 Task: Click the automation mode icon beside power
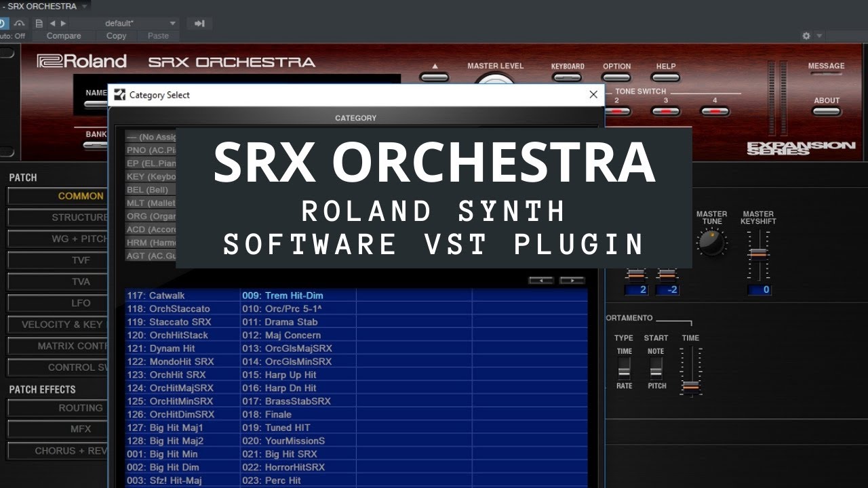point(19,23)
